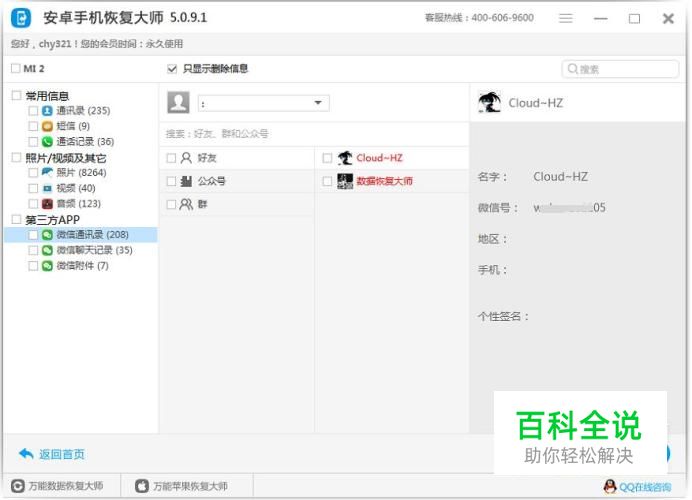Image resolution: width=692 pixels, height=500 pixels.
Task: Close the window with the X button
Action: [668, 19]
